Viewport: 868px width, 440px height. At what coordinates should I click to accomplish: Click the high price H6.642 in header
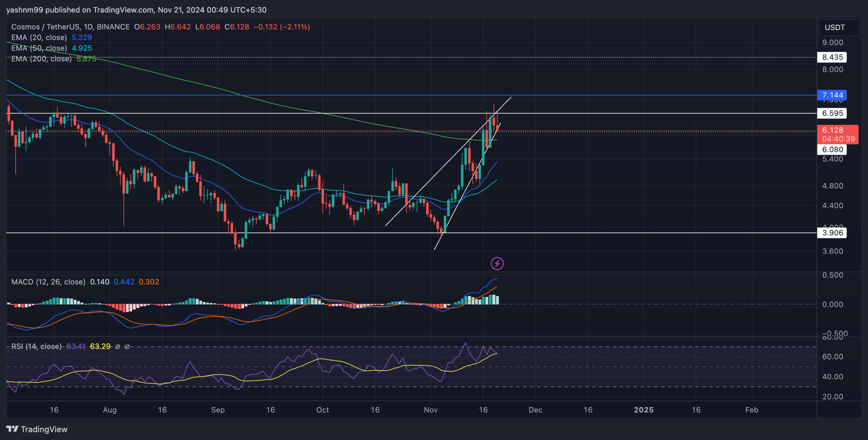click(x=178, y=27)
